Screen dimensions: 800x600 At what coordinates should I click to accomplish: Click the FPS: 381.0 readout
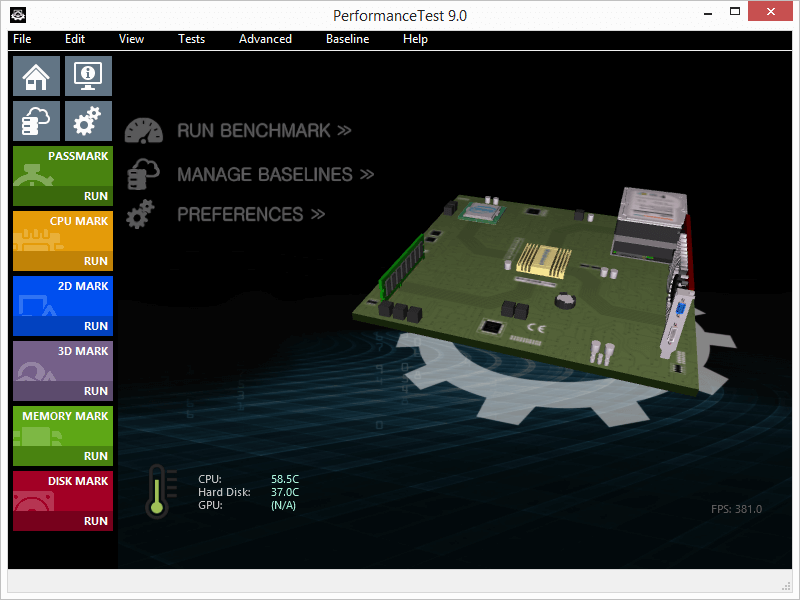(x=736, y=509)
